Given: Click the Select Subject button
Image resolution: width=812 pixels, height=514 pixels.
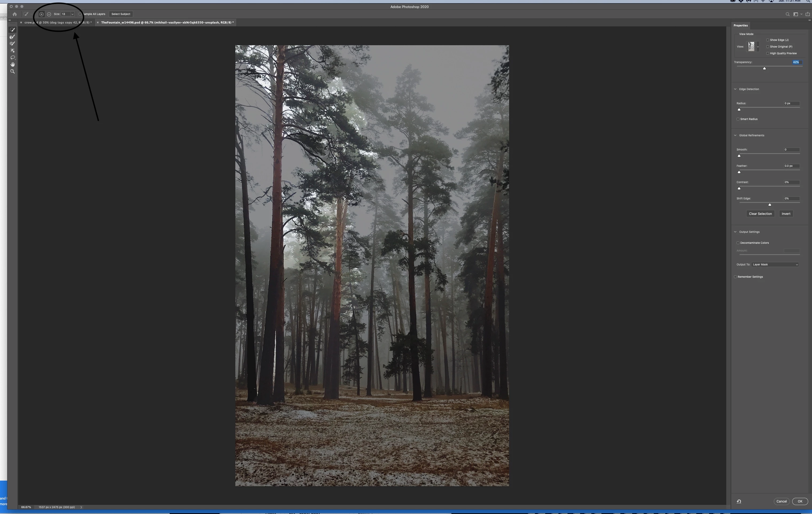Looking at the screenshot, I should tap(121, 14).
